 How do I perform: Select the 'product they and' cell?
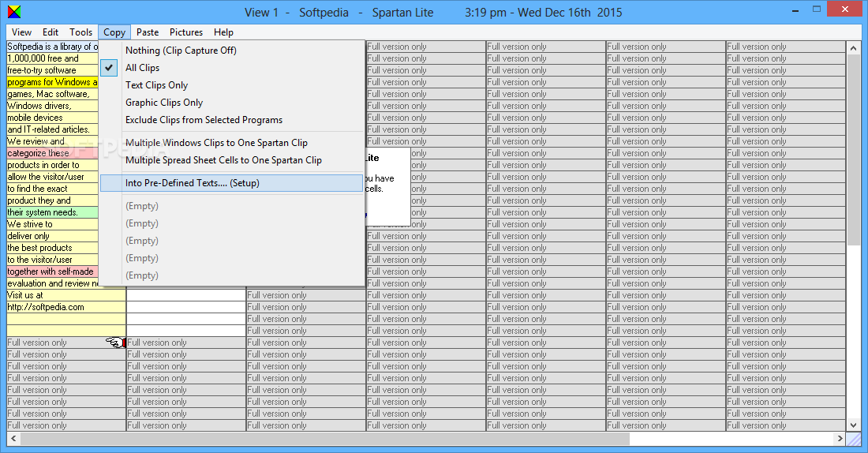[53, 200]
